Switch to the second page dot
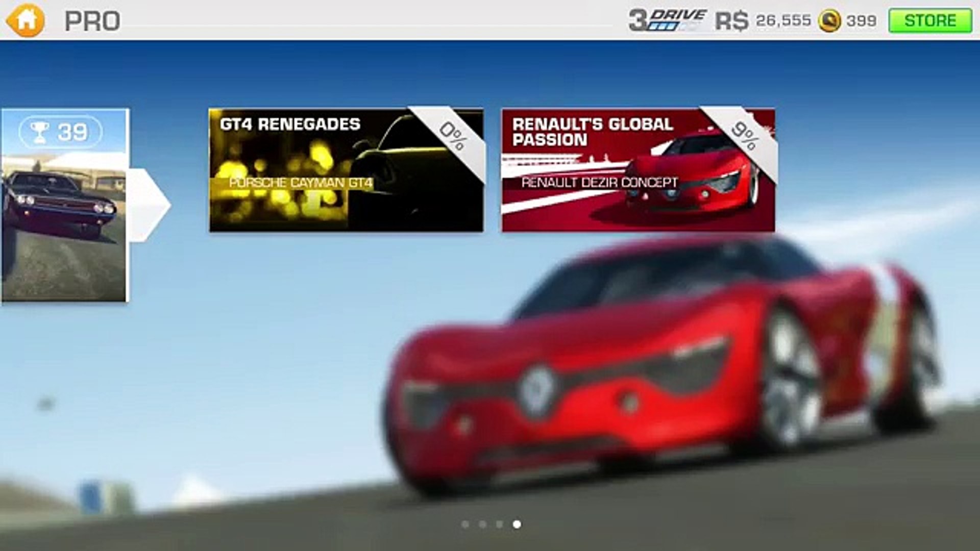This screenshot has height=551, width=980. tap(482, 524)
